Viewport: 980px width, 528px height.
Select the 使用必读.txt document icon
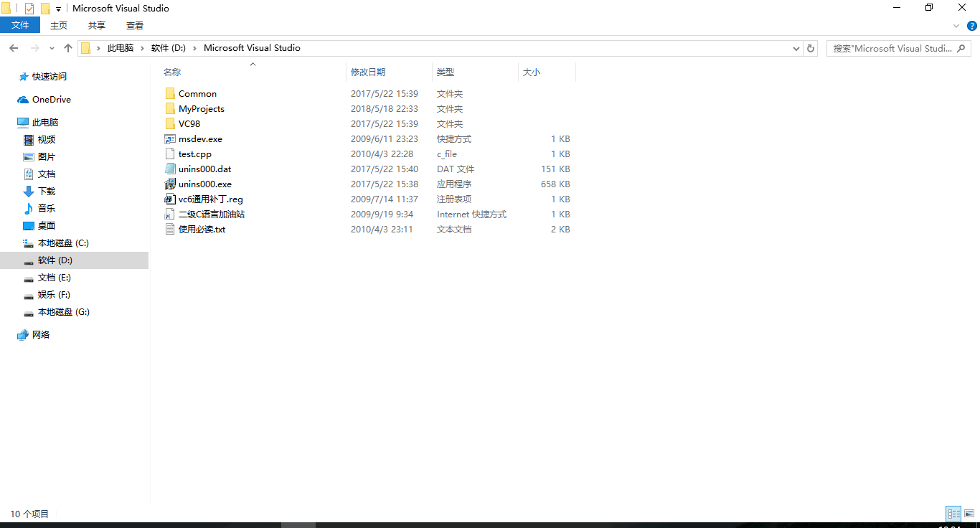(x=170, y=229)
